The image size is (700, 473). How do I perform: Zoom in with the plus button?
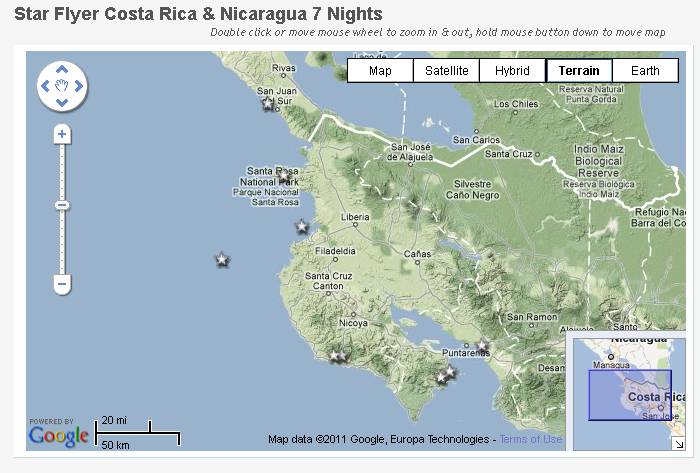(x=62, y=134)
